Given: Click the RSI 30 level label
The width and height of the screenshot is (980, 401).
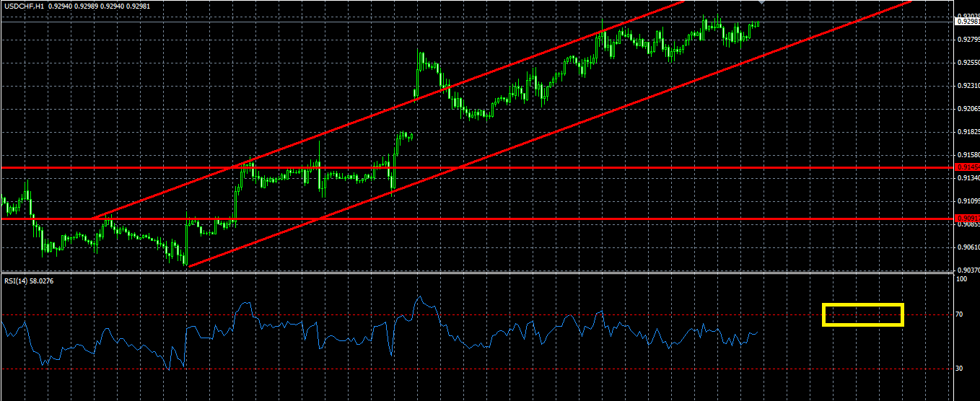Looking at the screenshot, I should (959, 369).
